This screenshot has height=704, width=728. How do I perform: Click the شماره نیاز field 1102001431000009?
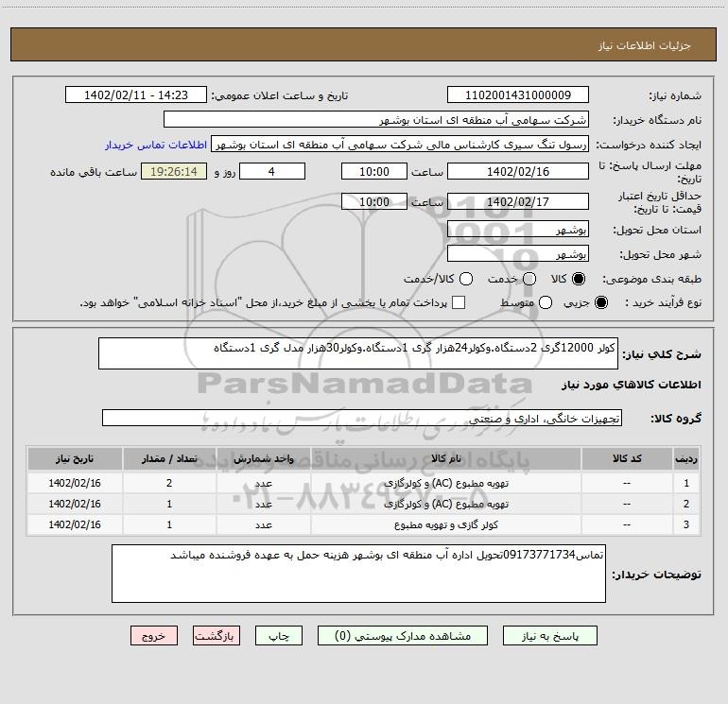point(518,95)
